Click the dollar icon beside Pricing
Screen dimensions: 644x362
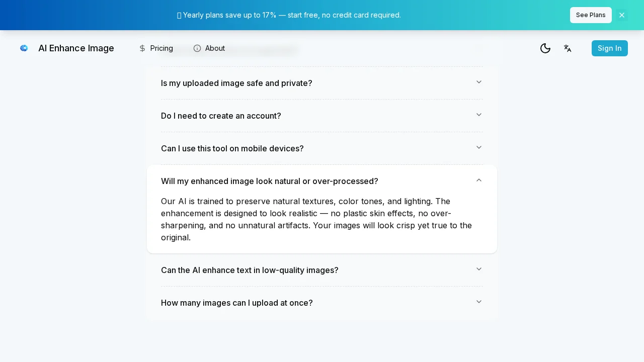pyautogui.click(x=142, y=48)
